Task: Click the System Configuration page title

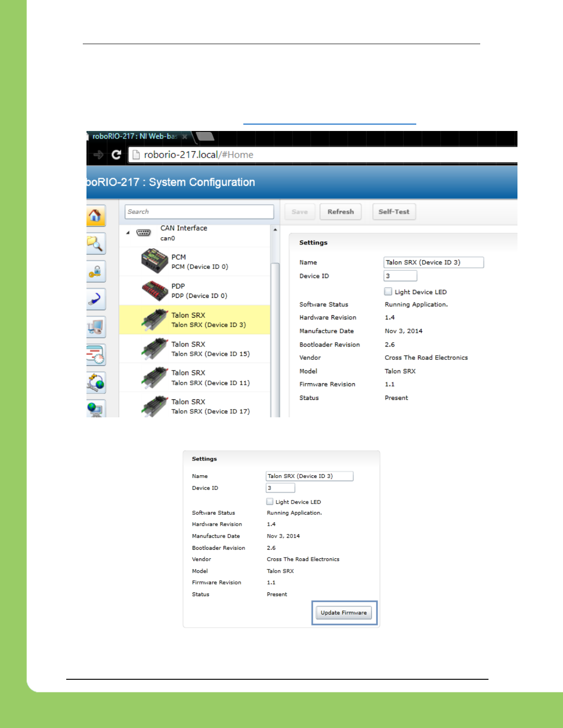Action: [171, 182]
